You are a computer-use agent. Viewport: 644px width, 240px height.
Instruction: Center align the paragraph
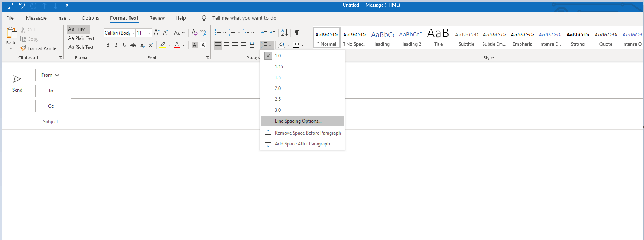pos(226,45)
